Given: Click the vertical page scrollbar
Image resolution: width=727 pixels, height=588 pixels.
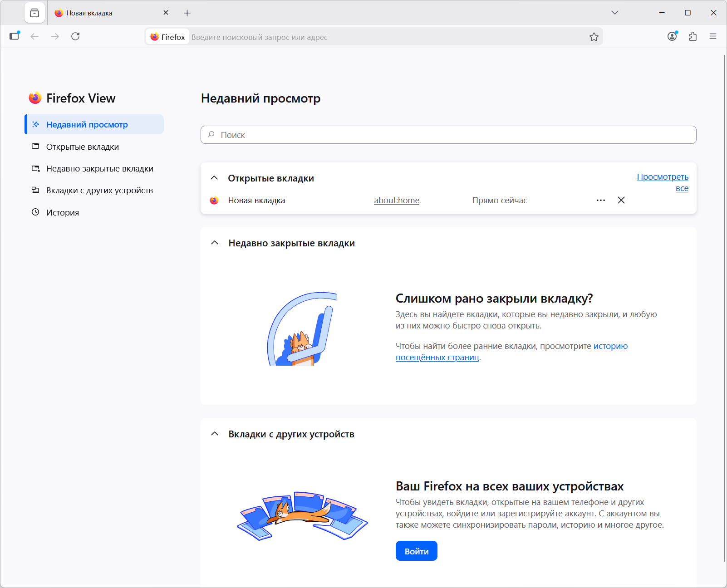Looking at the screenshot, I should tap(724, 309).
